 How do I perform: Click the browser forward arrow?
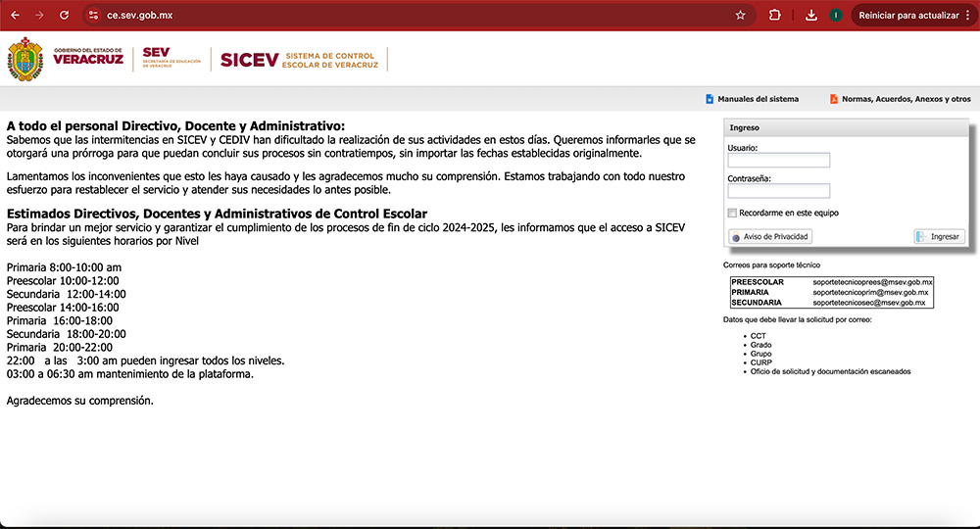click(39, 16)
